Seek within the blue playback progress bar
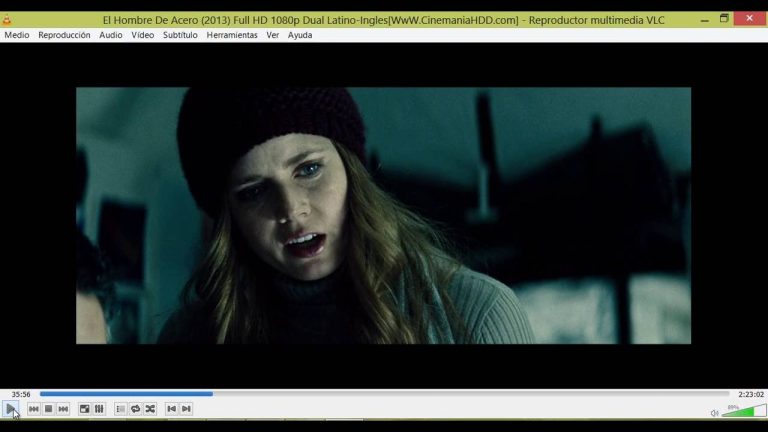Viewport: 768px width, 432px height. [x=384, y=394]
